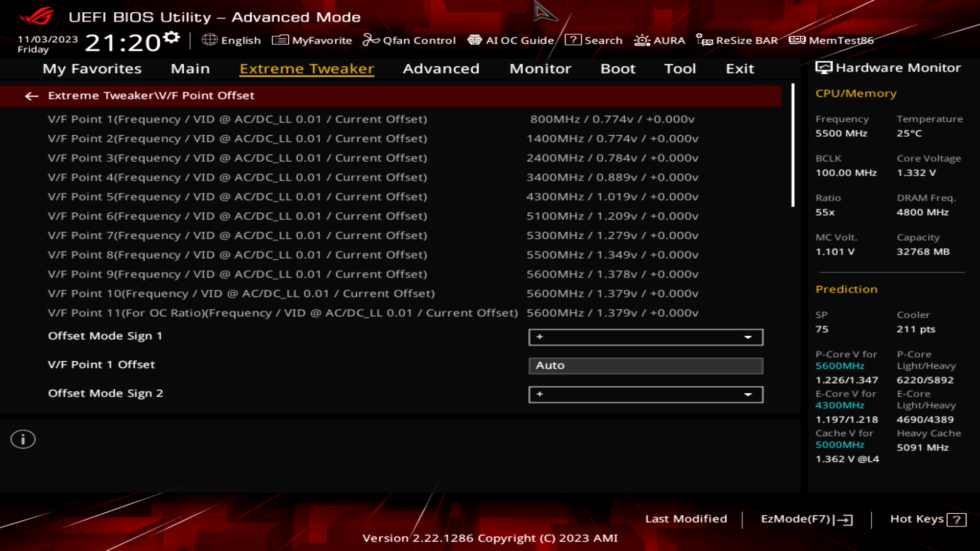This screenshot has width=980, height=551.
Task: Select the V/F Point 1 Offset Auto field
Action: (x=645, y=365)
